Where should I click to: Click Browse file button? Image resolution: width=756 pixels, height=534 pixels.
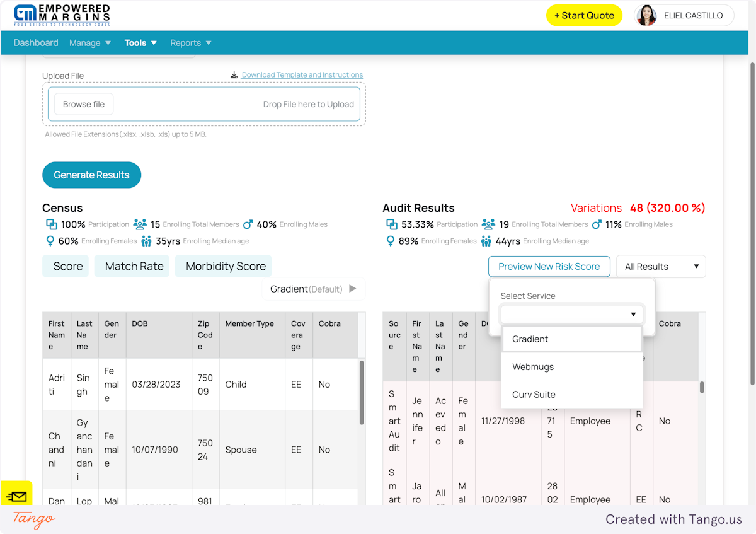[84, 104]
